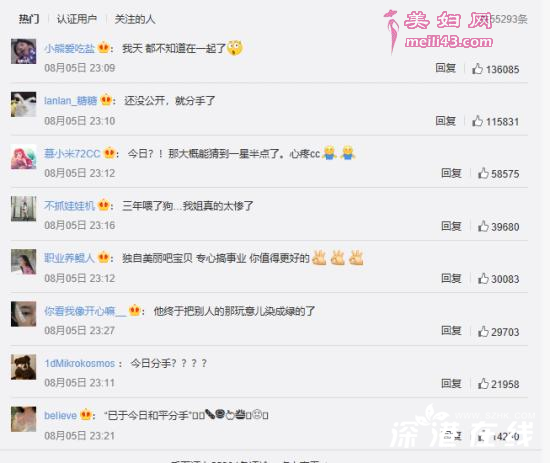
Task: Click crown badge next to believe username
Action: [x=86, y=415]
